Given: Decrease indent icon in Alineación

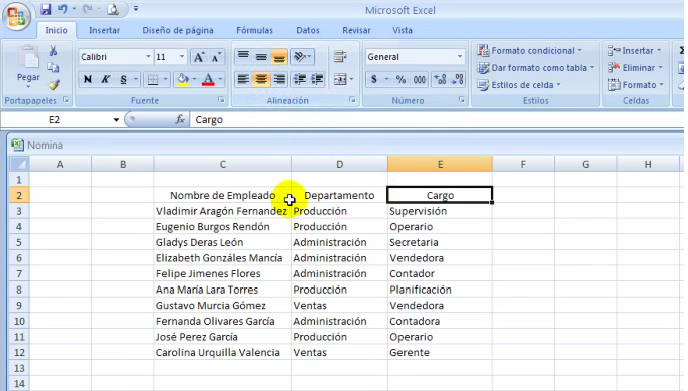Looking at the screenshot, I should click(300, 79).
